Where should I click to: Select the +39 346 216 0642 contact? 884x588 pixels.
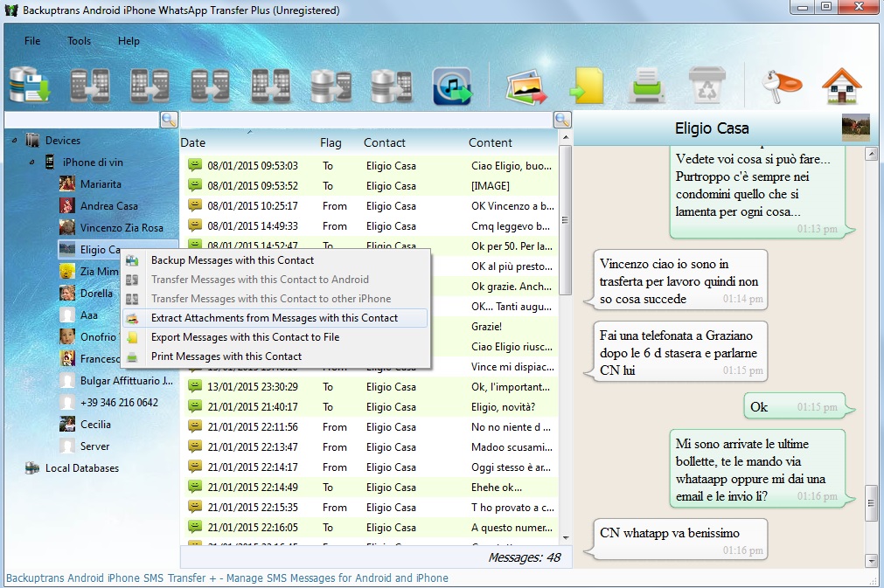coord(119,403)
